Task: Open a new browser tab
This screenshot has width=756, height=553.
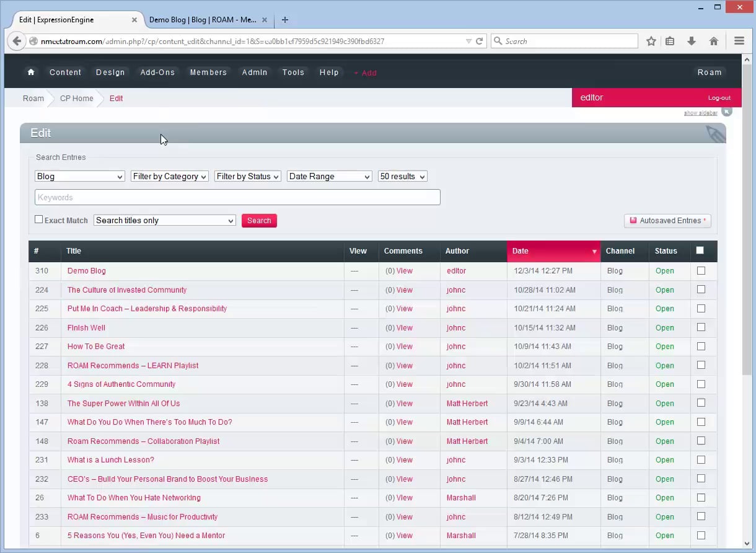Action: [x=285, y=20]
